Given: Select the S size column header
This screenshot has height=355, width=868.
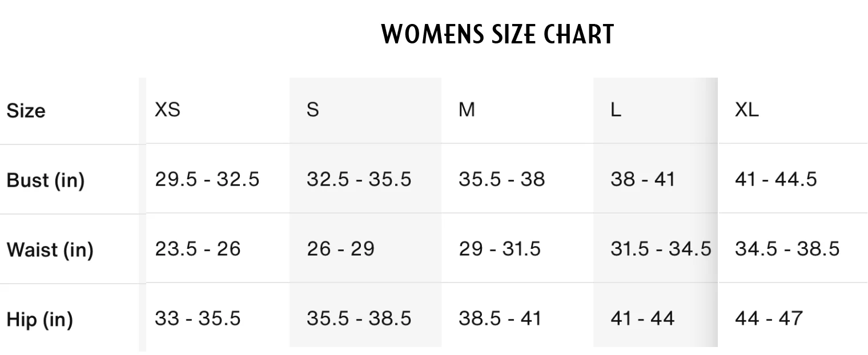Looking at the screenshot, I should pyautogui.click(x=312, y=110).
